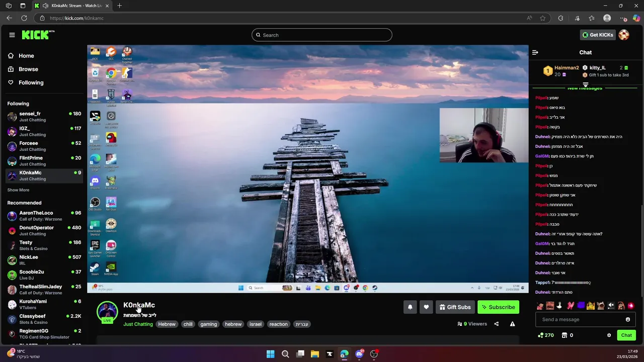The height and width of the screenshot is (362, 644).
Task: Open browser extensions icon
Action: point(560,18)
